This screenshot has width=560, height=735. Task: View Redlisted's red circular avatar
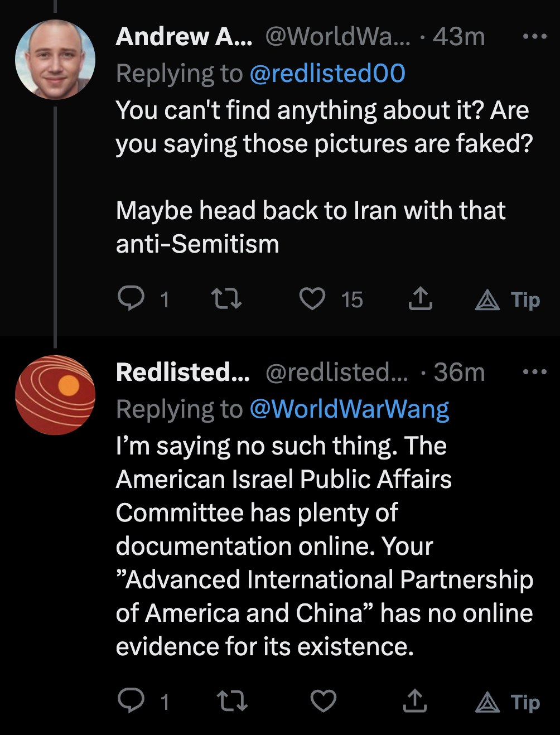click(x=55, y=395)
